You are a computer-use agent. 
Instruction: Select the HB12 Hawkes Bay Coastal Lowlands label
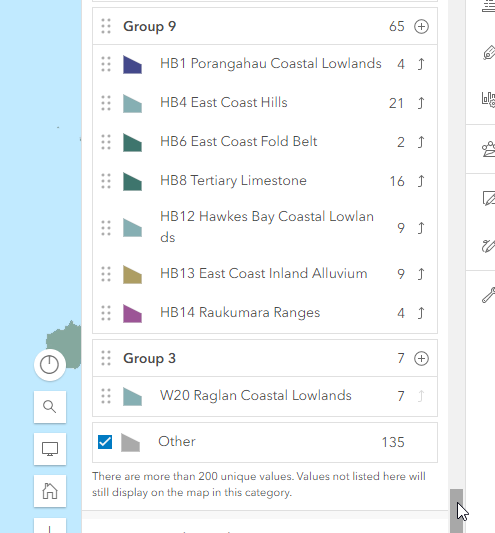267,227
